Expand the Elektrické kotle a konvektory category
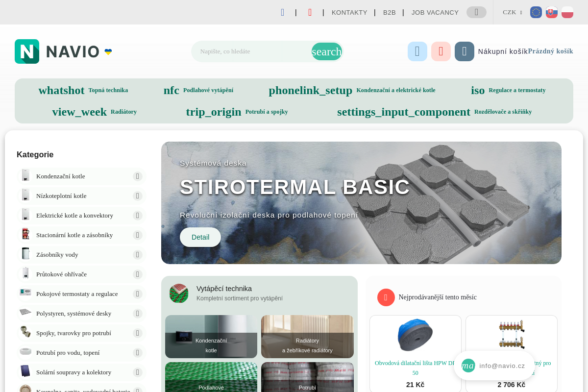 coord(138,216)
